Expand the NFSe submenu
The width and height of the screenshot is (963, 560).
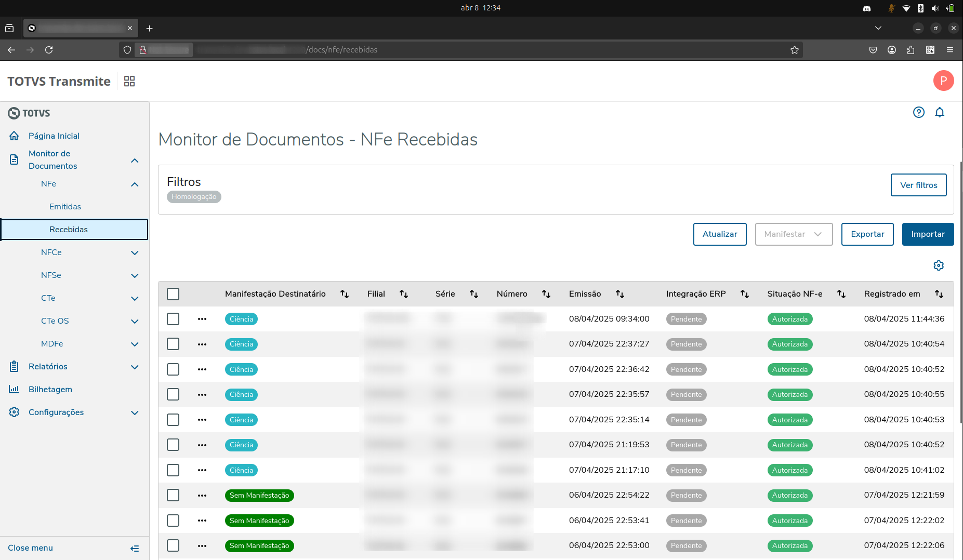(x=135, y=276)
